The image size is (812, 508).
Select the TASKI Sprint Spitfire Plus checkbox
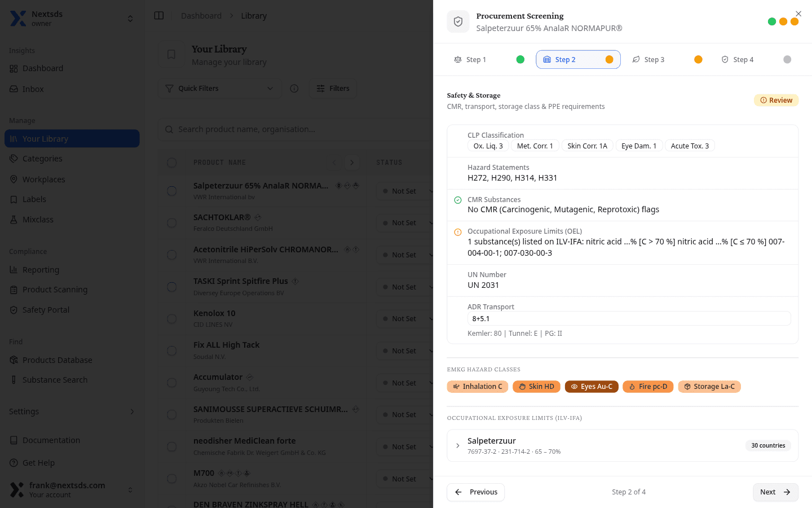click(x=172, y=287)
